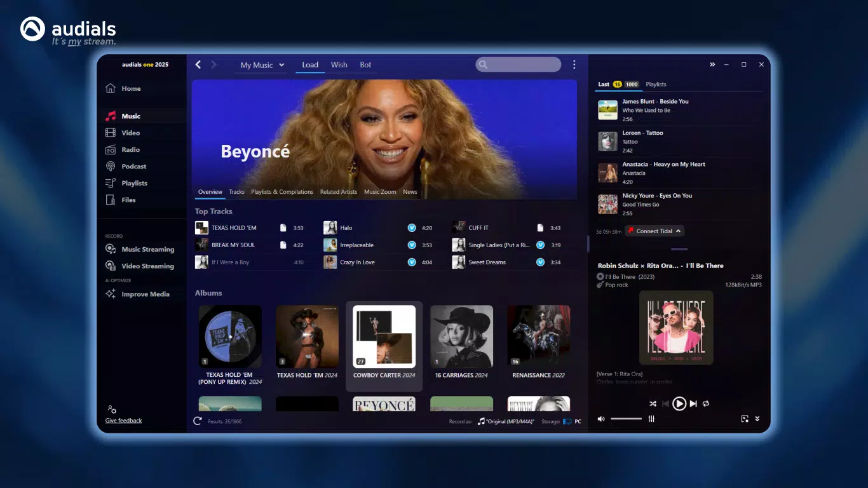The height and width of the screenshot is (488, 868).
Task: Switch to the Load tab
Action: (x=310, y=65)
